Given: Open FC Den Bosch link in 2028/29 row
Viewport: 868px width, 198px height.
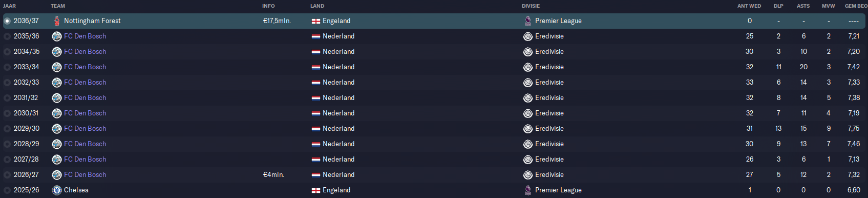Looking at the screenshot, I should coord(85,144).
